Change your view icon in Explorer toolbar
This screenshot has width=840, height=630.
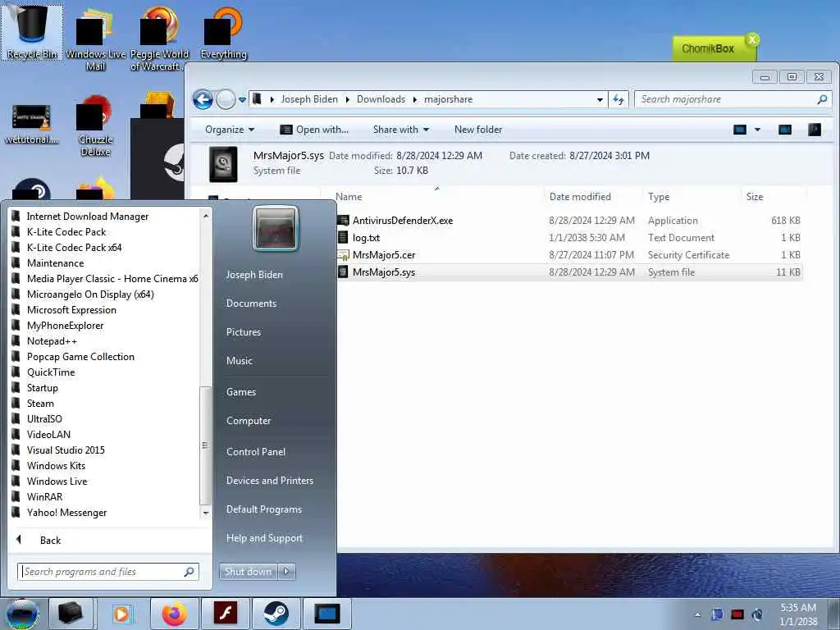pyautogui.click(x=740, y=130)
